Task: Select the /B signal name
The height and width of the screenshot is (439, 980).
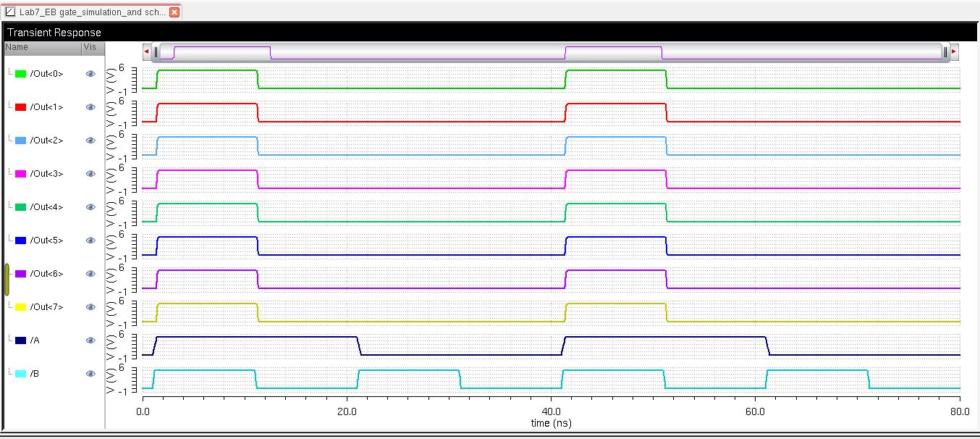Action: (34, 374)
